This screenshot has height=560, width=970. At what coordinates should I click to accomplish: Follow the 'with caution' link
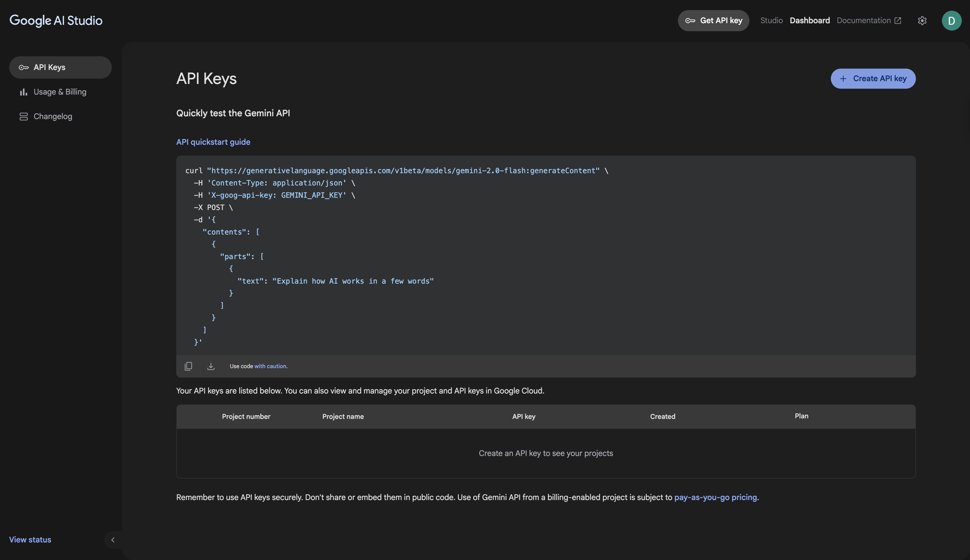(270, 366)
